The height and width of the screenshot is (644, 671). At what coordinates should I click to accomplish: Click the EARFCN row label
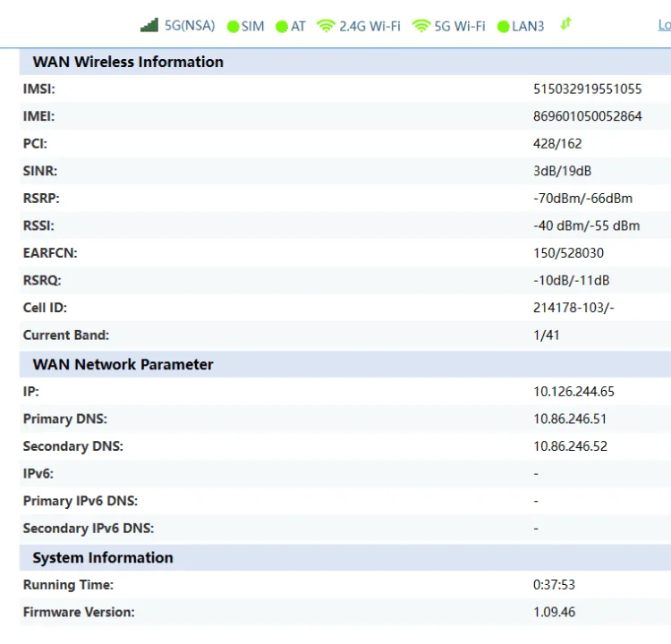[x=50, y=253]
